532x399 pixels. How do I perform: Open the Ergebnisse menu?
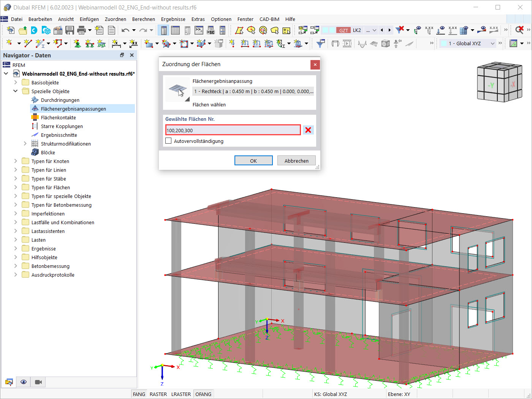(173, 19)
